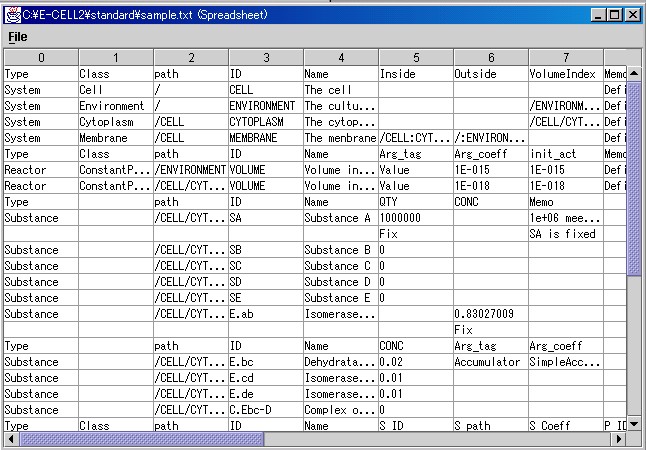Viewport: 646px width, 450px height.
Task: Select the CYTOPLASM ID cell
Action: [x=265, y=122]
